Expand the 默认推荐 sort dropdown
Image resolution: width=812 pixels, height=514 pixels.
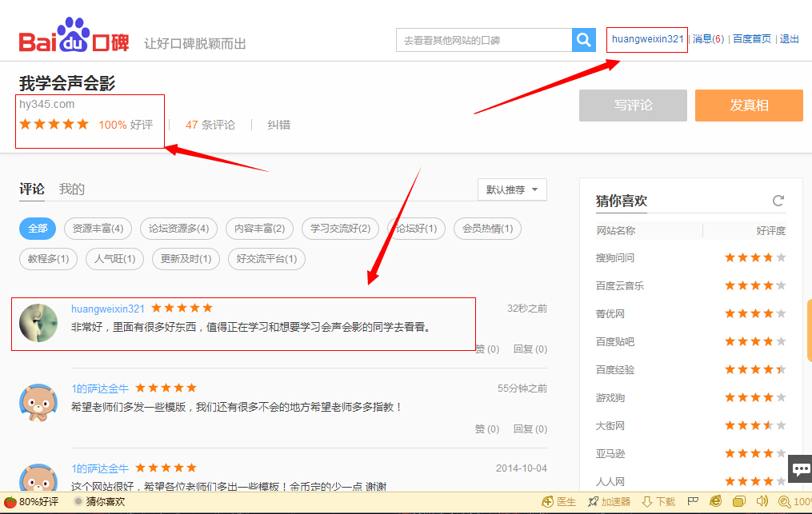coord(512,189)
